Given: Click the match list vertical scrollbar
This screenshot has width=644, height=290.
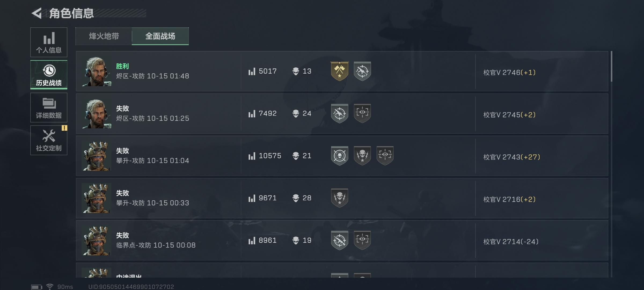Looking at the screenshot, I should tap(611, 164).
